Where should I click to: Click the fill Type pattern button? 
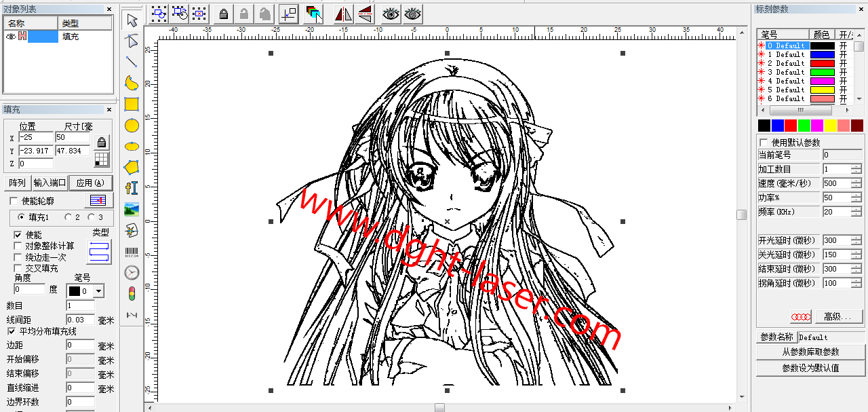[99, 250]
